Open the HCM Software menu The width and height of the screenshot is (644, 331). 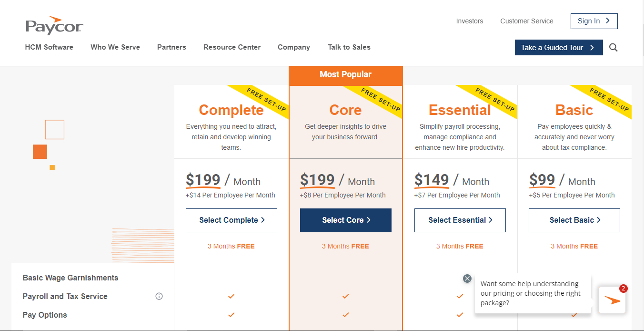click(x=49, y=47)
